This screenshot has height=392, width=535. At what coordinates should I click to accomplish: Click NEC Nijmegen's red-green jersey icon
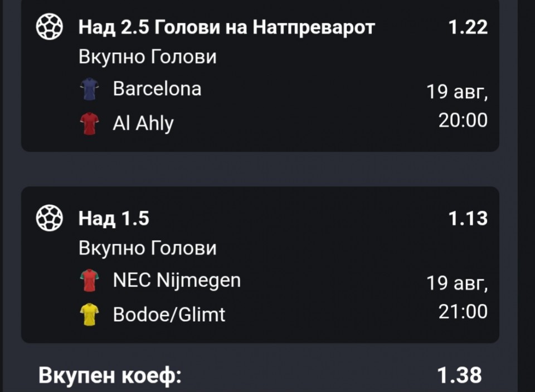coord(89,280)
